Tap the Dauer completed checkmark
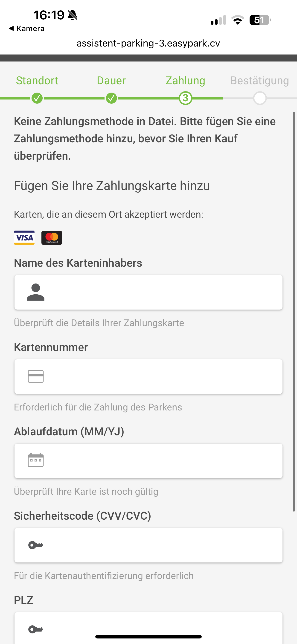The width and height of the screenshot is (297, 644). pyautogui.click(x=111, y=98)
